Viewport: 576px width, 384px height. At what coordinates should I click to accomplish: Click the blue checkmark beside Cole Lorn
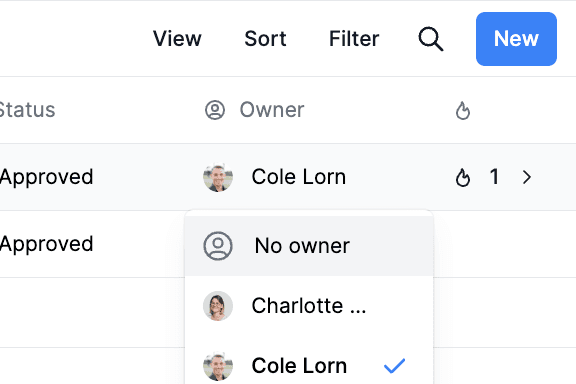394,366
